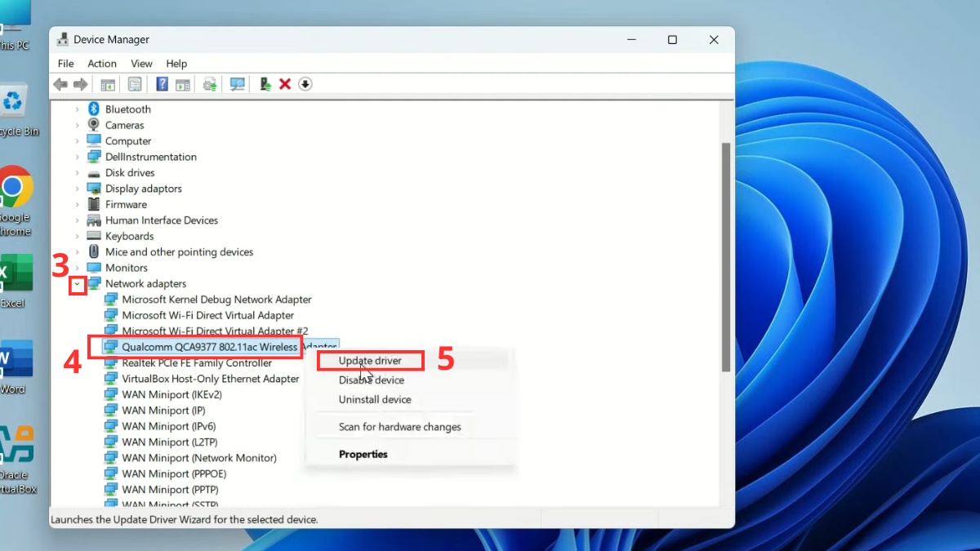
Task: Select WAN Miniport (IKEv2)
Action: pyautogui.click(x=171, y=394)
